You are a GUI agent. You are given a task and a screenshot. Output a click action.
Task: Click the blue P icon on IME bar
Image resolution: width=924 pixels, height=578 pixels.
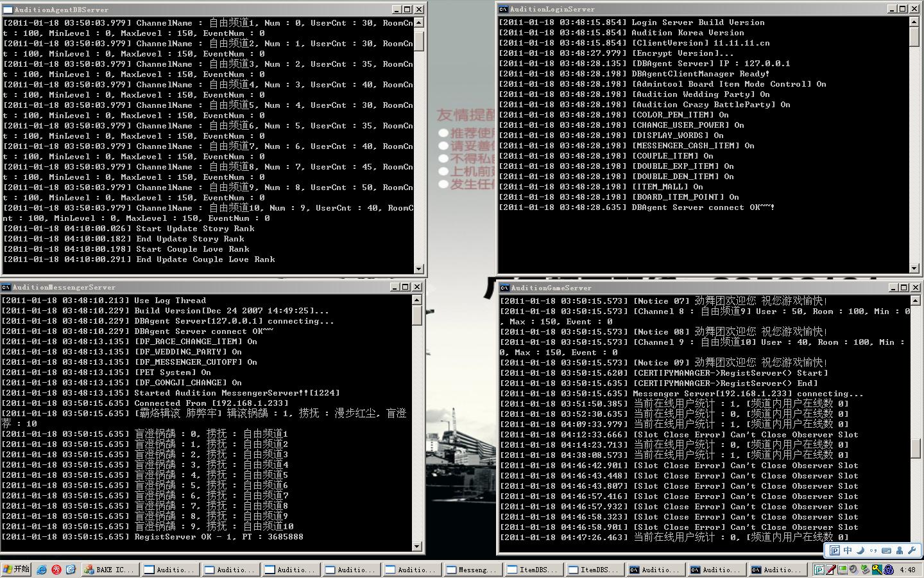click(x=834, y=550)
